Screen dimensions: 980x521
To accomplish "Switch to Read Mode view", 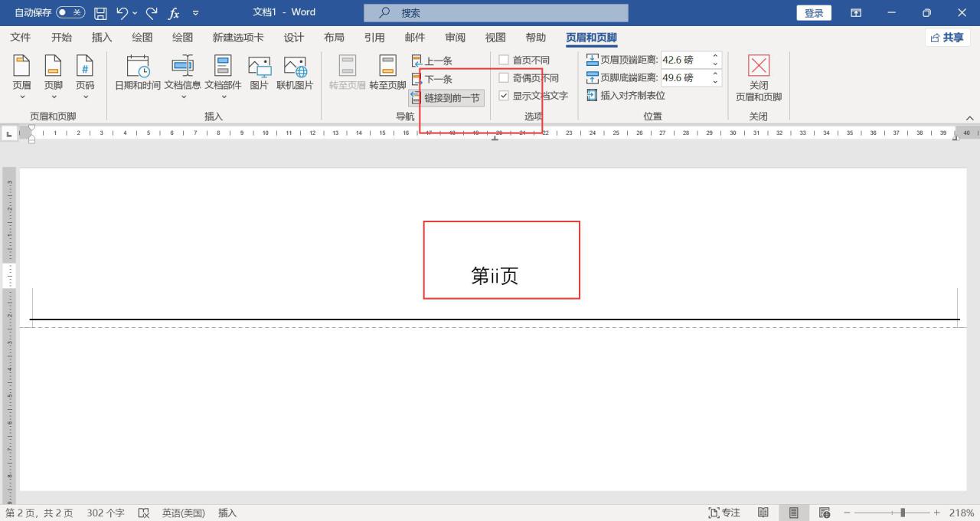I will tap(763, 513).
